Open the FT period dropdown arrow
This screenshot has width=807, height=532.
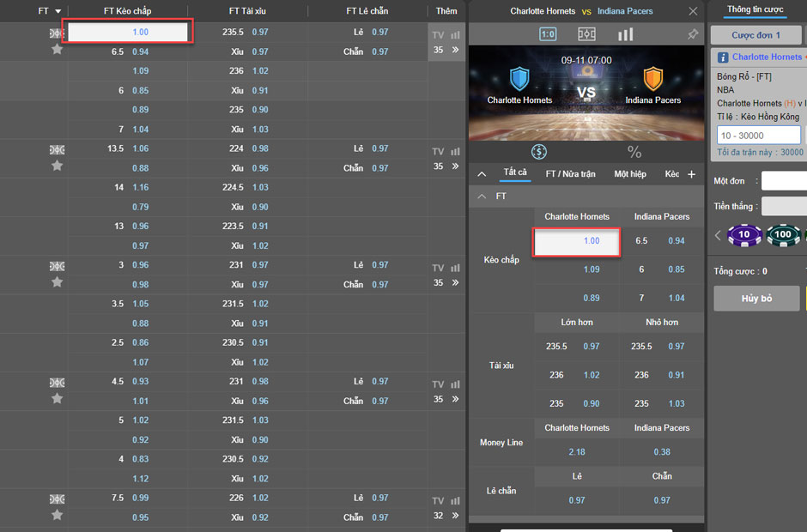coord(58,11)
